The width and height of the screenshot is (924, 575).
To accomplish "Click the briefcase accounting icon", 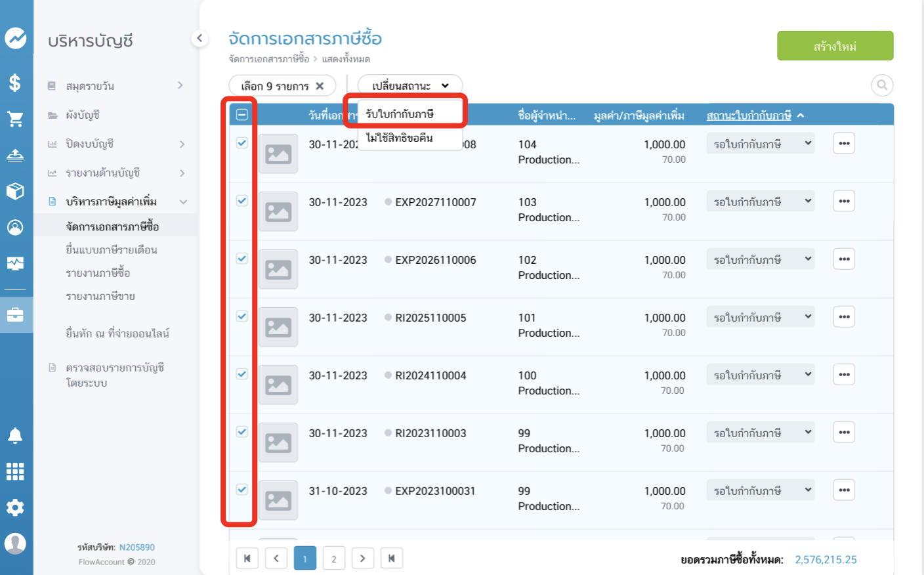I will pos(15,315).
